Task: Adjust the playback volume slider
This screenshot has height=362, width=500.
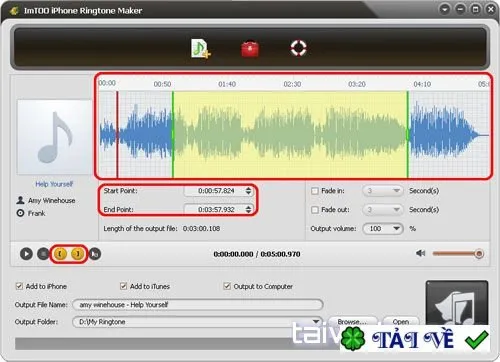Action: pos(458,254)
